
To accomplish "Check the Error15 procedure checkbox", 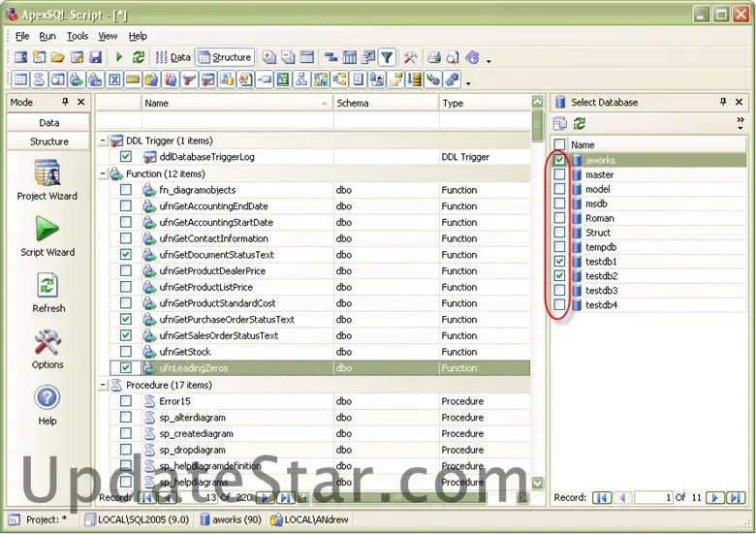I will click(125, 400).
